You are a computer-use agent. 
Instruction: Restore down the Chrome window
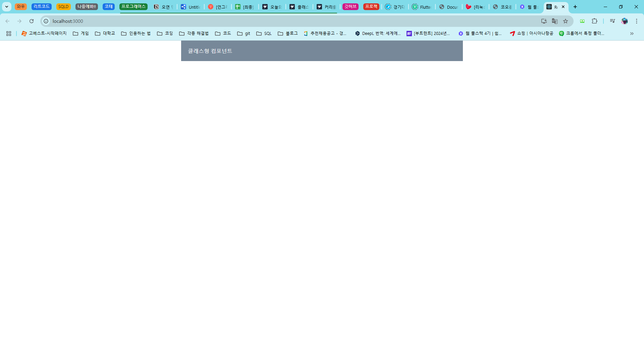[x=621, y=7]
